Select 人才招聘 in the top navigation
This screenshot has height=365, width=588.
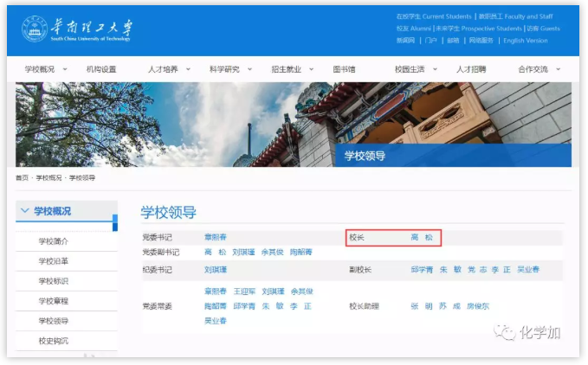471,69
